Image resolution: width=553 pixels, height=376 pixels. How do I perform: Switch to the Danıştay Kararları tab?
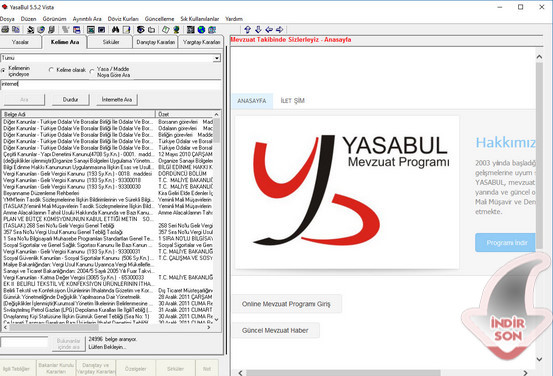pos(156,42)
